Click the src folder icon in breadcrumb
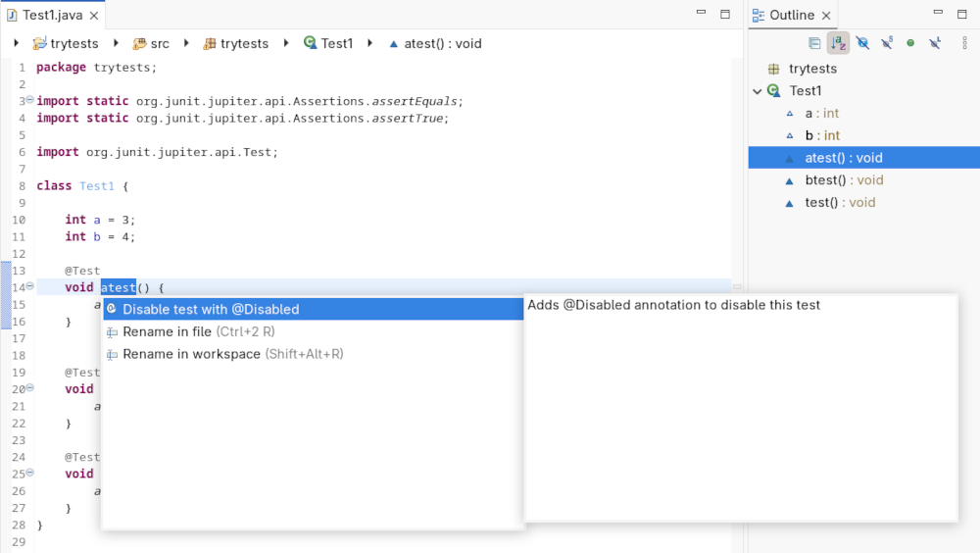Viewport: 980px width, 553px height. click(x=140, y=43)
